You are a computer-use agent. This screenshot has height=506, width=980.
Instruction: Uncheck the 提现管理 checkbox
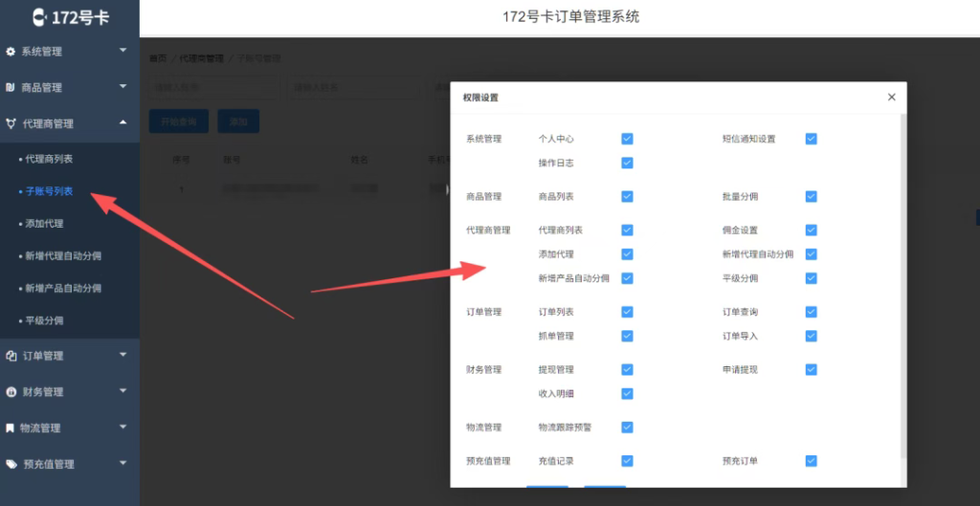[628, 369]
